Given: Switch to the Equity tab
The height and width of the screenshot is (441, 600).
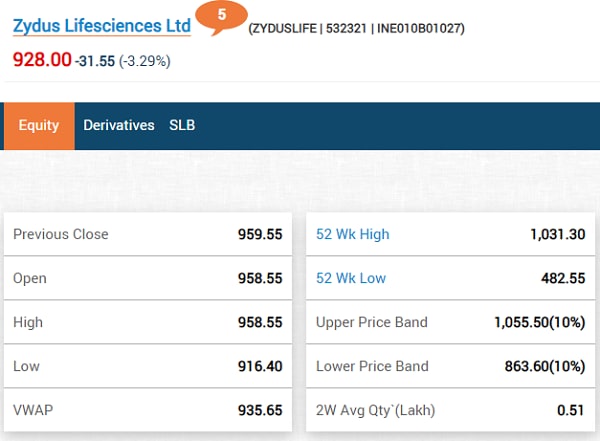Looking at the screenshot, I should click(39, 125).
